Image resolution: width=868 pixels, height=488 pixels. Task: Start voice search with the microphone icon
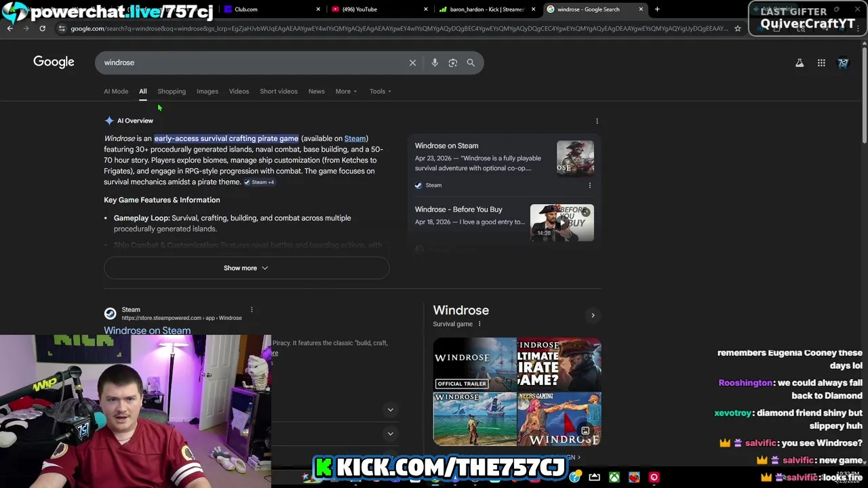(435, 62)
